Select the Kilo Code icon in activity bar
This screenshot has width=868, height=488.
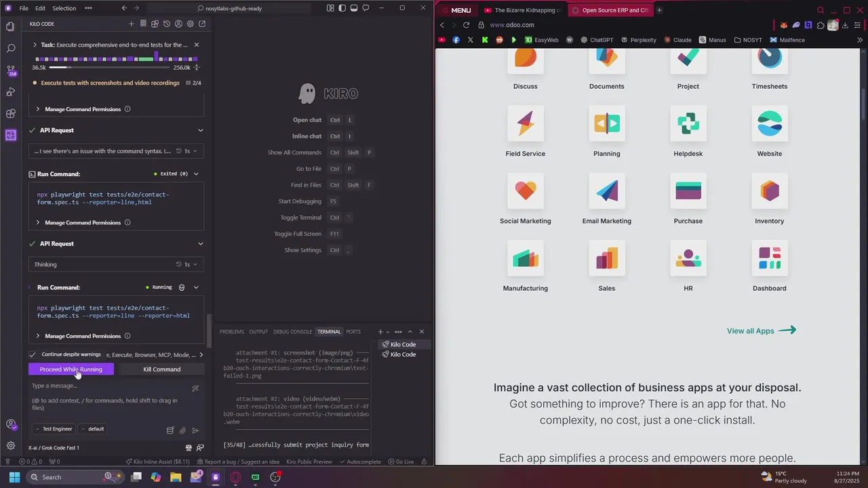(10, 135)
